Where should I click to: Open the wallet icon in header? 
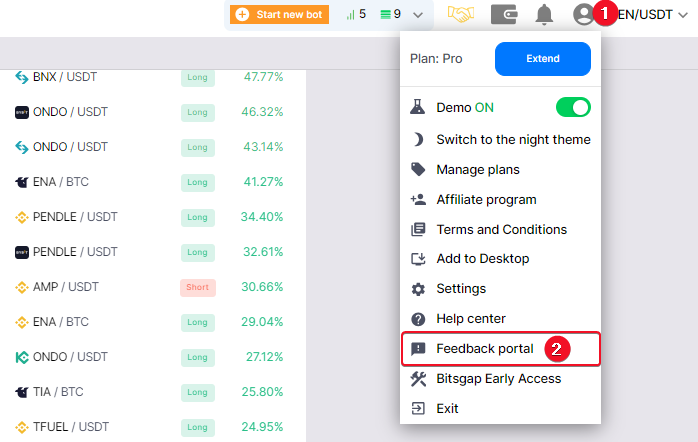(x=504, y=15)
